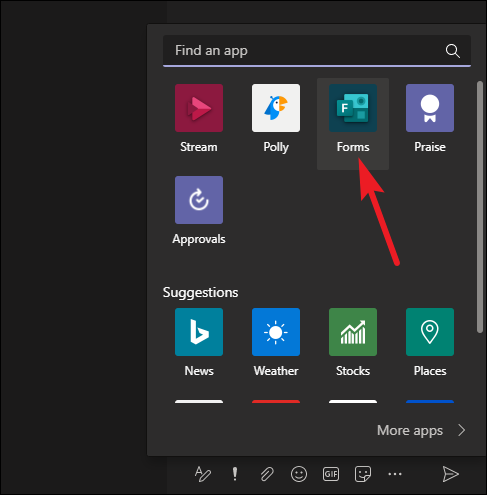The width and height of the screenshot is (487, 495).
Task: Open the sticker picker
Action: [x=363, y=474]
